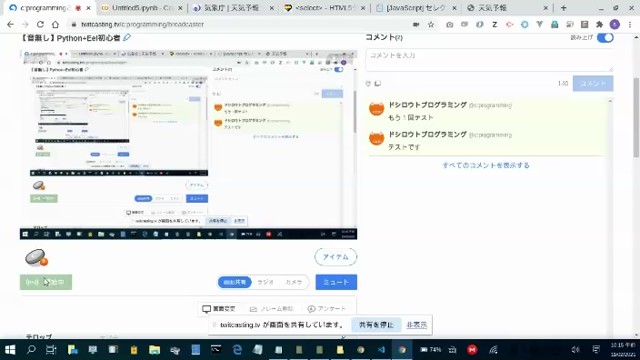Click the browser address bar
Viewport: 640px width, 360px height.
[241, 24]
